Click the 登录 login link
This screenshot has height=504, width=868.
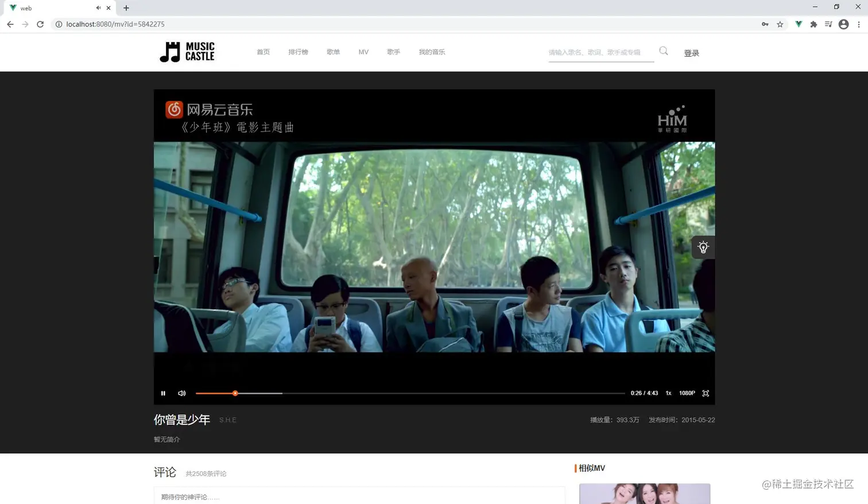coord(691,53)
